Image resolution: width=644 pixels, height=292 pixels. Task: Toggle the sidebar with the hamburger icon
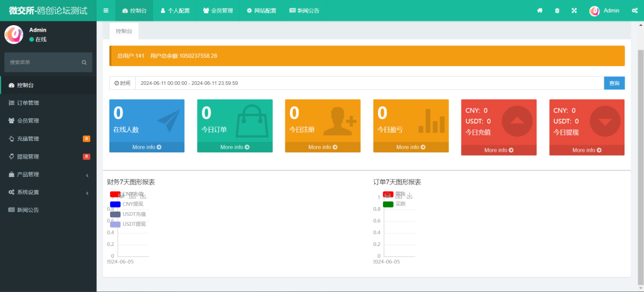pos(106,11)
